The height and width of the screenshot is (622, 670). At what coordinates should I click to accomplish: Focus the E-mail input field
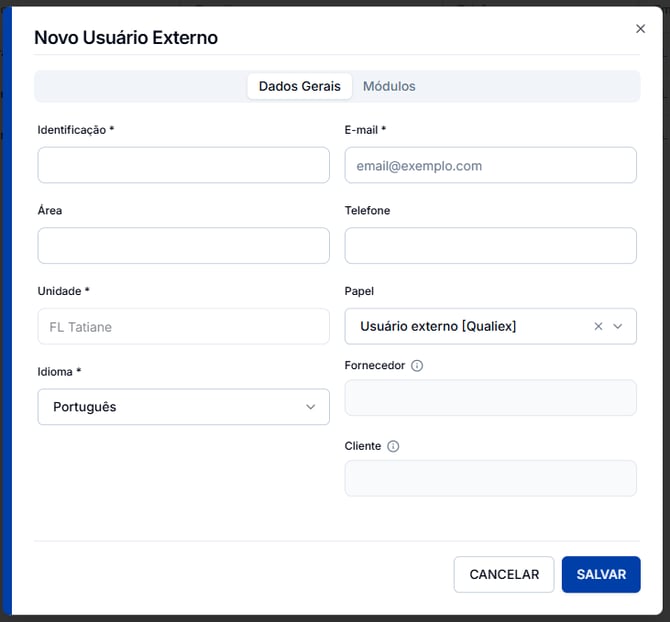(x=491, y=165)
